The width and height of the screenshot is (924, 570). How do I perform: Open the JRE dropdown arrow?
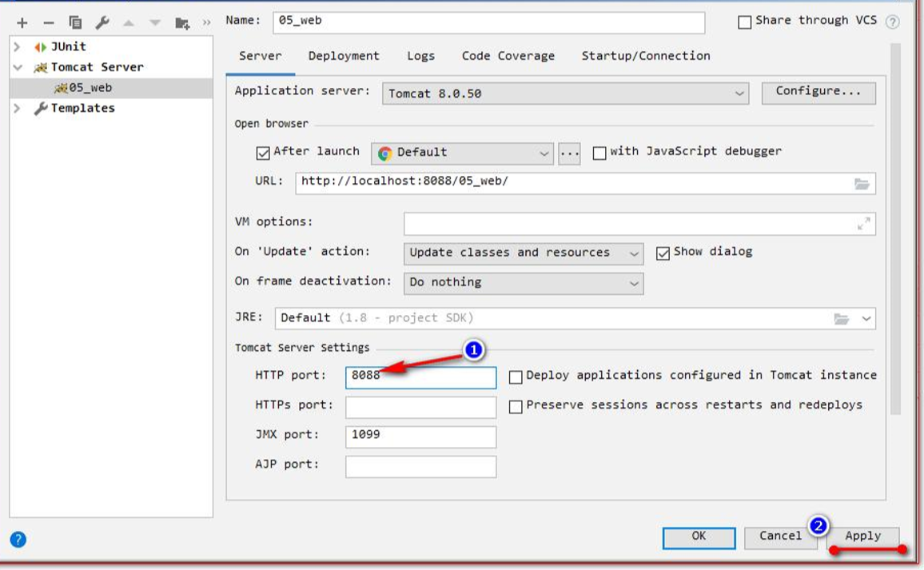pyautogui.click(x=866, y=319)
